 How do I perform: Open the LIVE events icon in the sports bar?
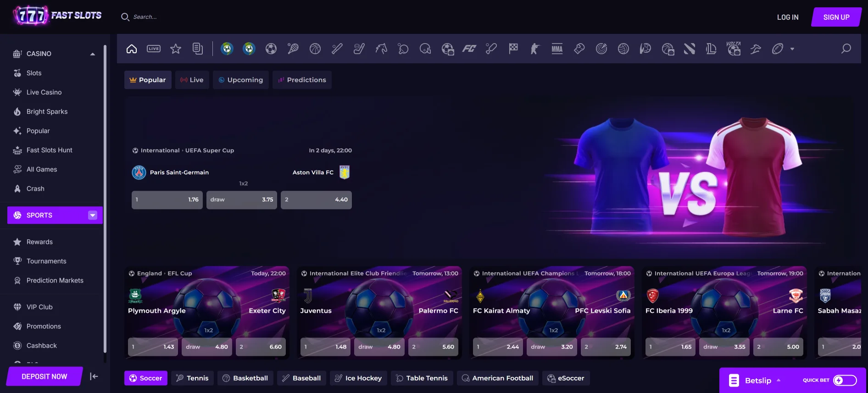coord(154,49)
